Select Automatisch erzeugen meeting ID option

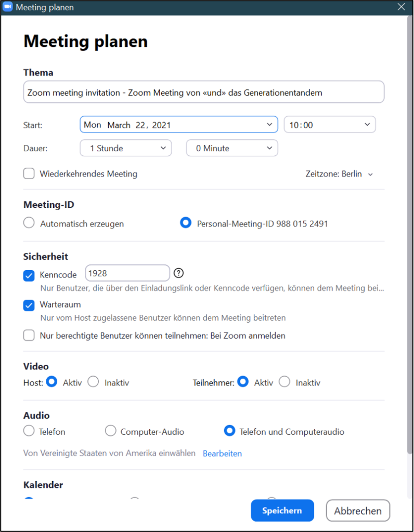(x=30, y=223)
